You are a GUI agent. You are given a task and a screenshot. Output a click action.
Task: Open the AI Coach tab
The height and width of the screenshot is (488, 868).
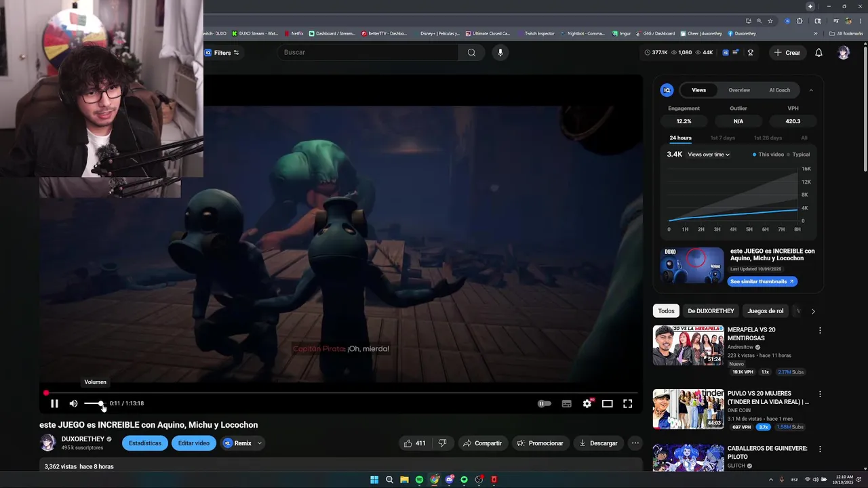(x=779, y=89)
